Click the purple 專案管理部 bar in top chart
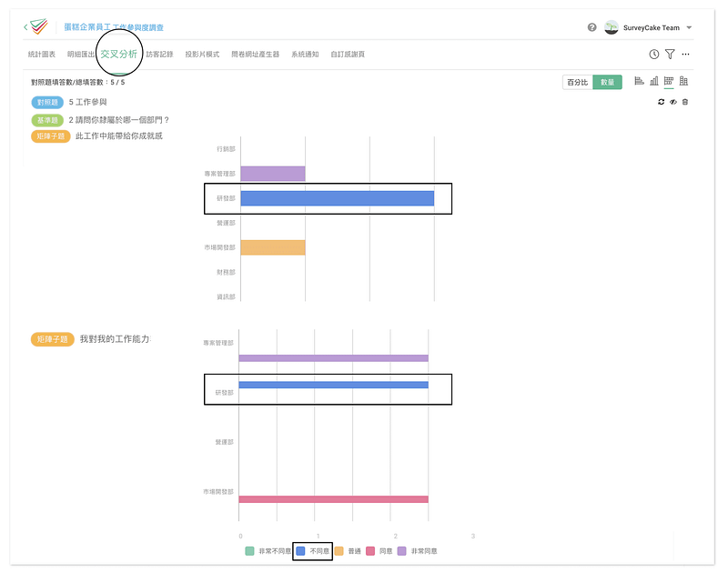 click(272, 174)
